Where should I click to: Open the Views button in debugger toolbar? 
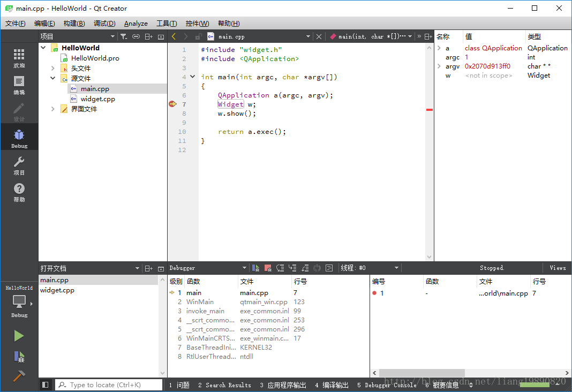tap(558, 268)
